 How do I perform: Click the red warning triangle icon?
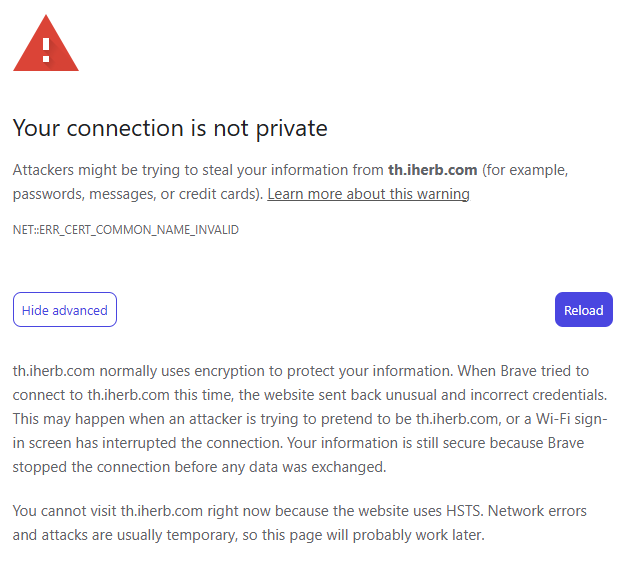click(46, 44)
